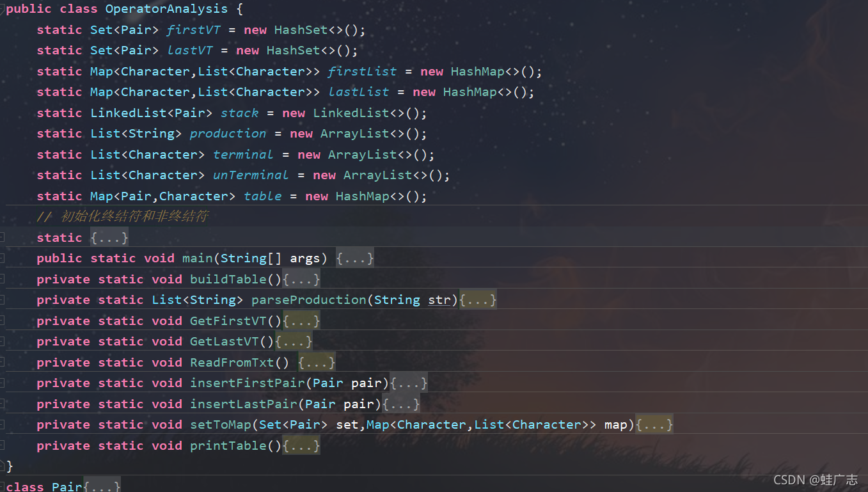Viewport: 868px width, 492px height.
Task: Click the production field name
Action: [228, 134]
